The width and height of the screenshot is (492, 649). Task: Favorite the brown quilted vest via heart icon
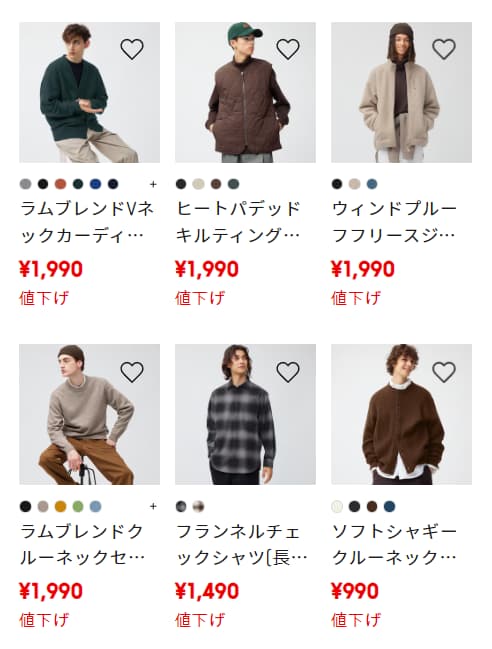pos(288,49)
